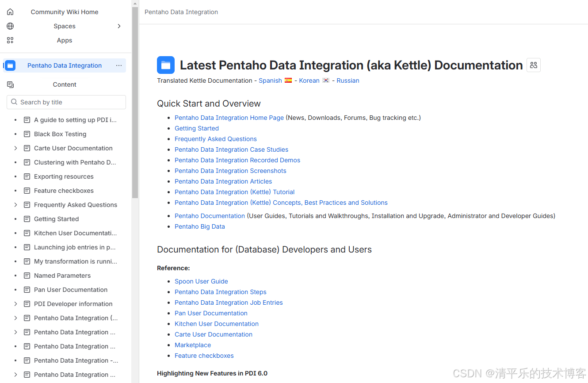Click the people icon button after the title

tap(534, 65)
